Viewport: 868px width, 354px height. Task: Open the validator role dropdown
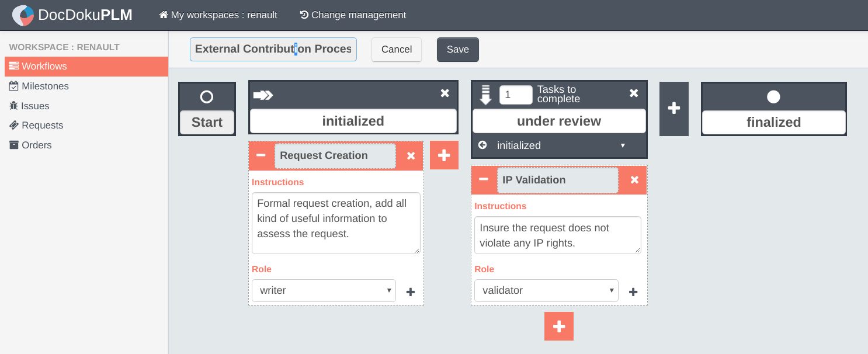click(546, 290)
